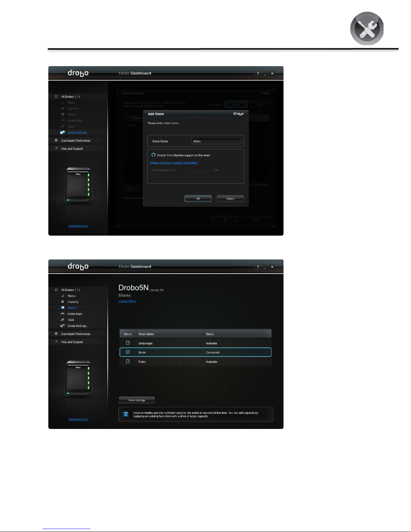Open www.drobo.com link in top window
This screenshot has height=532, width=411.
(78, 226)
